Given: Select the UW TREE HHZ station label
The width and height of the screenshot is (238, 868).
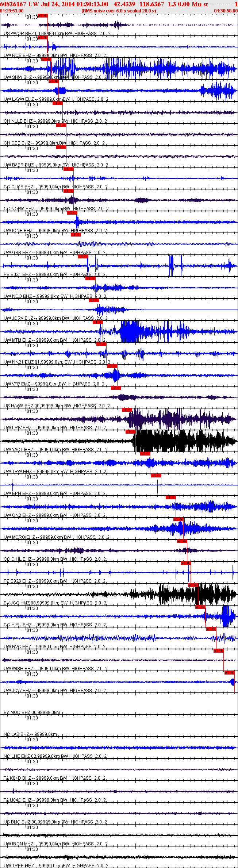Looking at the screenshot, I should 55,866.
